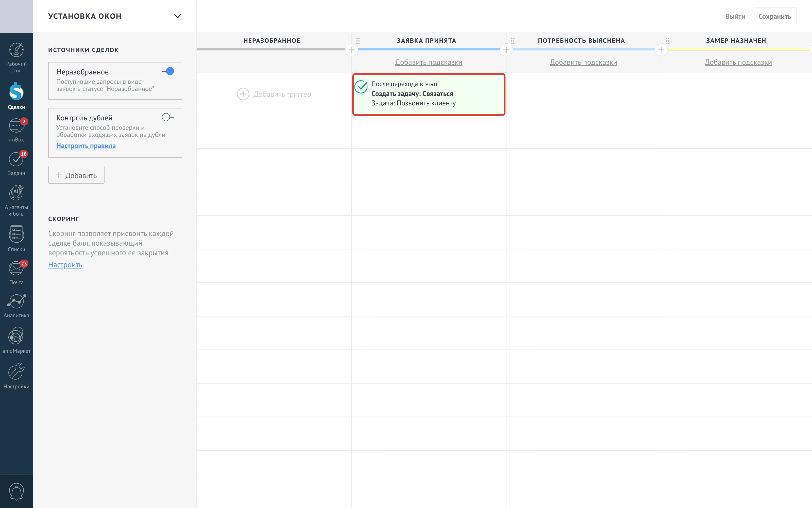Grab drag handle of Потребность выяснена stage
This screenshot has width=812, height=508.
tap(512, 41)
